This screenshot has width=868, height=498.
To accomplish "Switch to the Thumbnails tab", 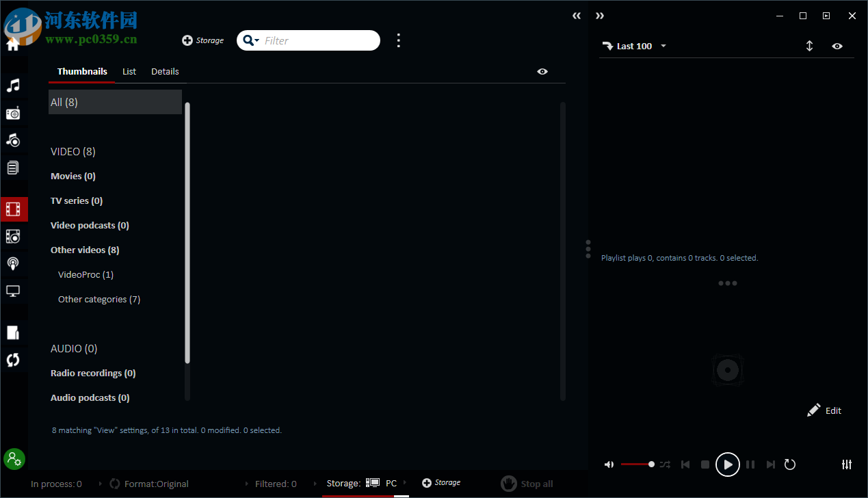I will [x=82, y=71].
